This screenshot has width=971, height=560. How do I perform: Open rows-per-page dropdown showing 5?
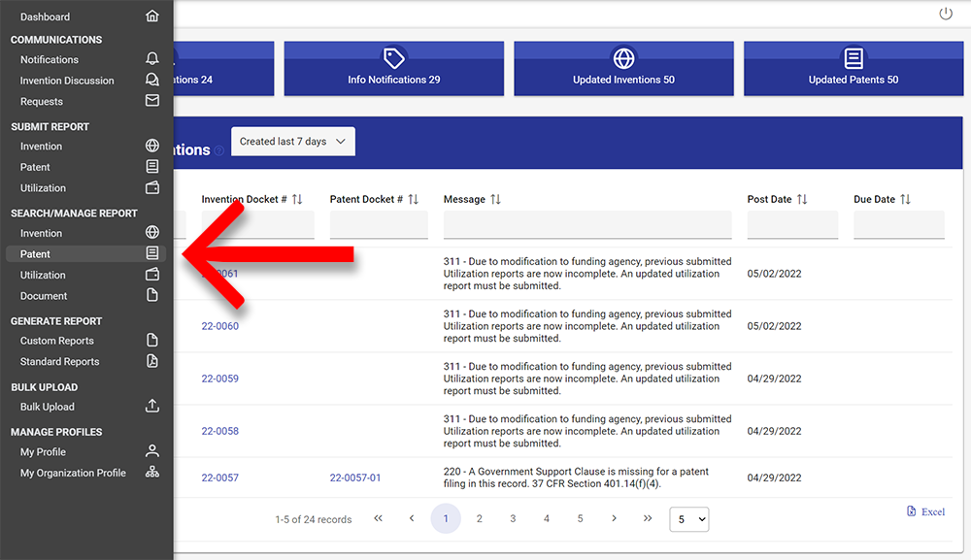[x=688, y=519]
